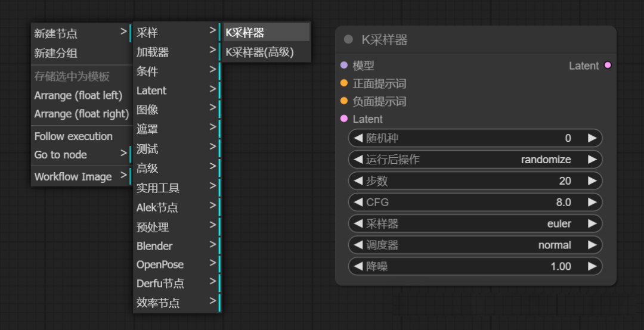Image resolution: width=644 pixels, height=330 pixels.
Task: Click Arrange (float left) menu entry
Action: point(81,95)
